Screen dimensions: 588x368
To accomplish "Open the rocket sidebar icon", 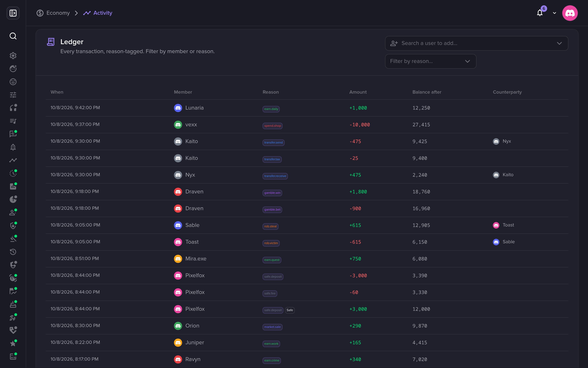I will [x=13, y=317].
